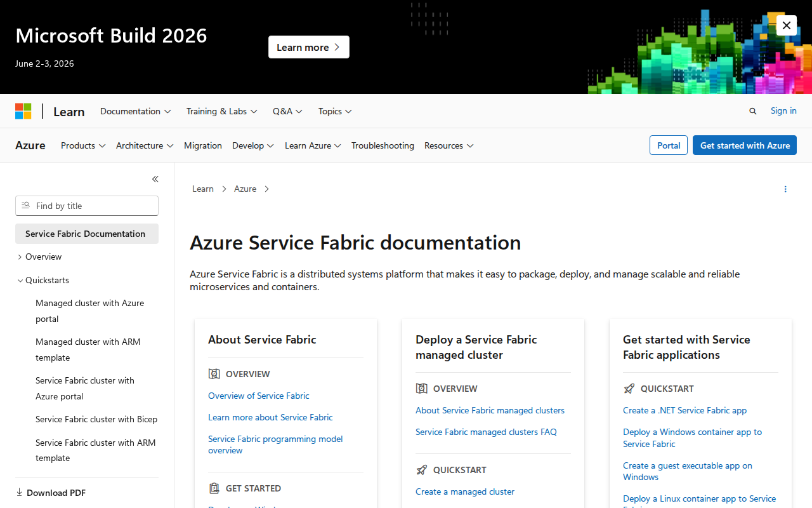Click the Learn breadcrumb link
The width and height of the screenshot is (812, 508).
(203, 189)
